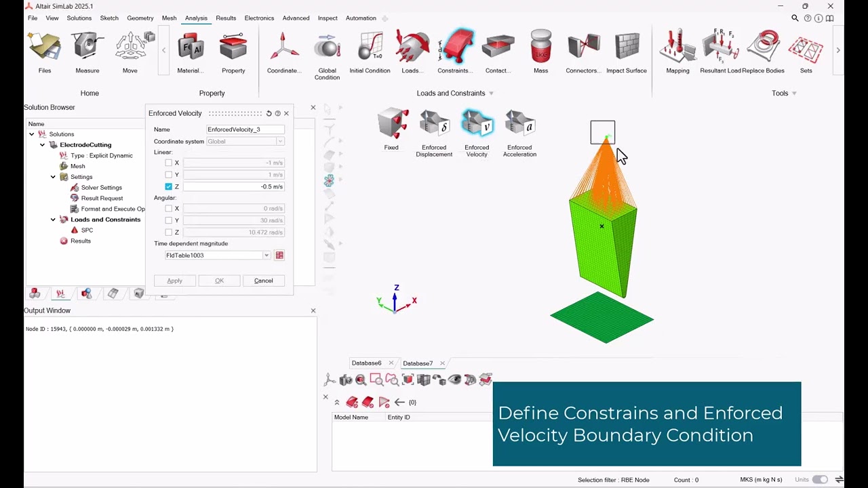Select Impact Surface tool
This screenshot has width=868, height=488.
click(627, 53)
